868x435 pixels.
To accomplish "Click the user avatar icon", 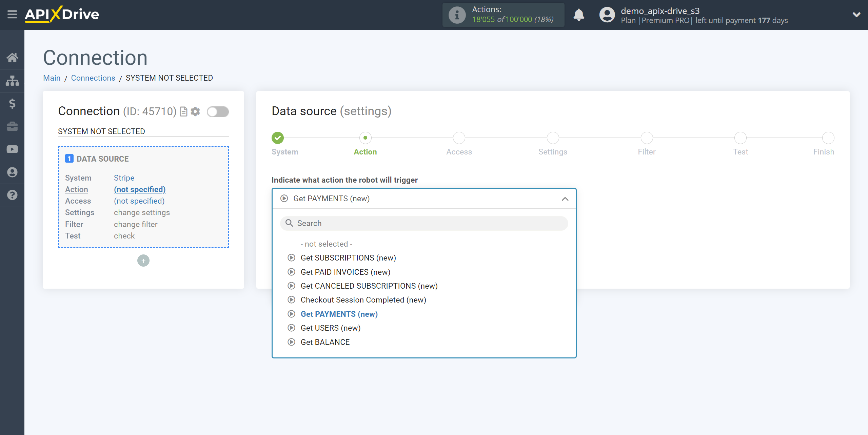I will (607, 15).
